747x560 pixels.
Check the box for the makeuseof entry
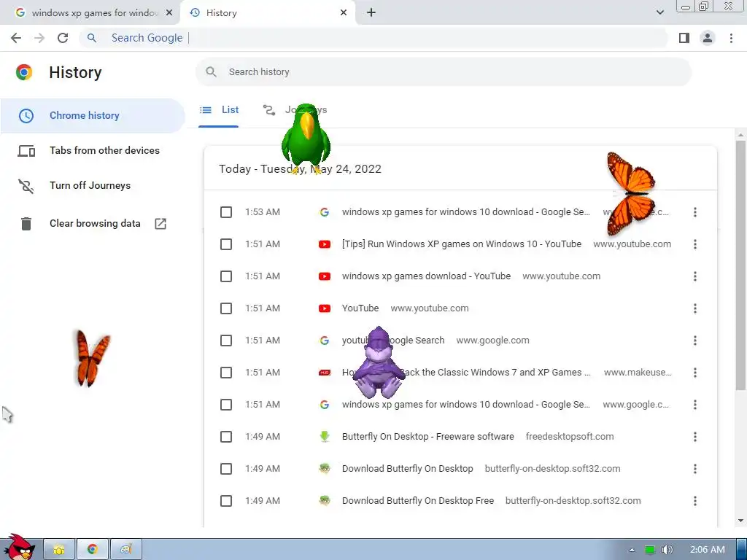226,373
